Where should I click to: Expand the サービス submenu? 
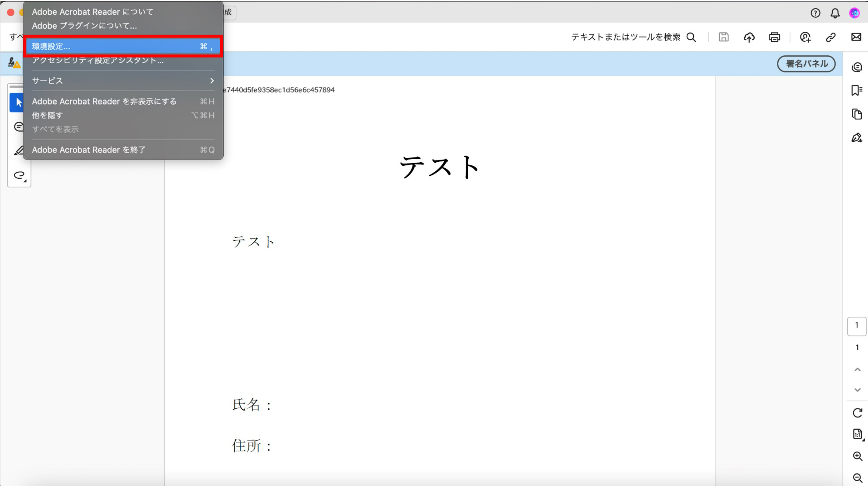pos(123,81)
